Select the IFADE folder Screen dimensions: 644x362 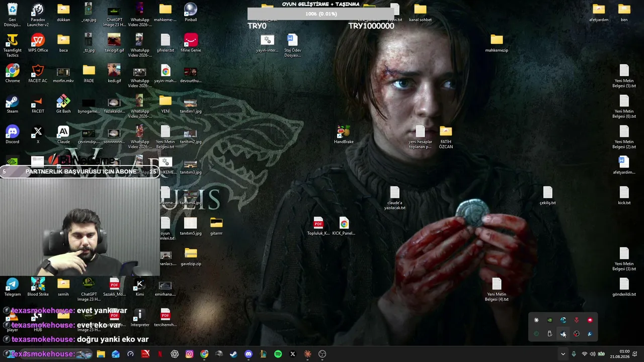[89, 74]
